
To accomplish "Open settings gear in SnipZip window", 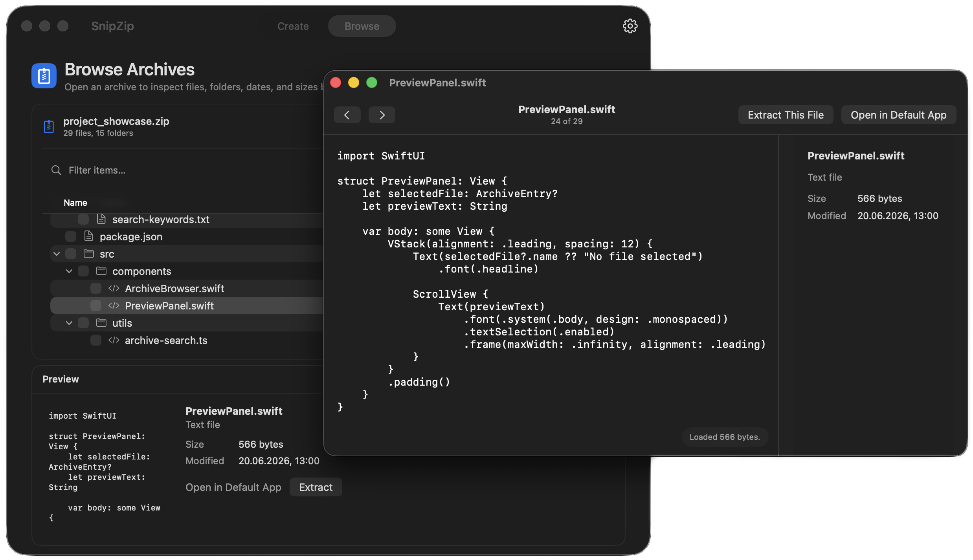I will tap(630, 26).
